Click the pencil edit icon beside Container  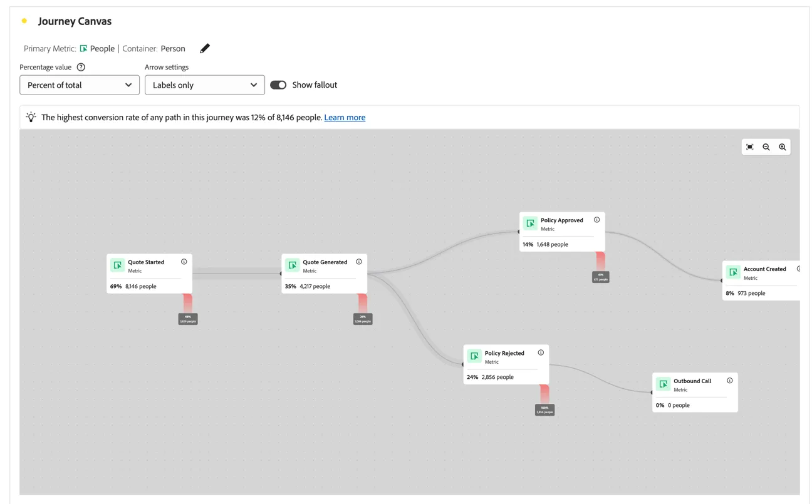[205, 49]
